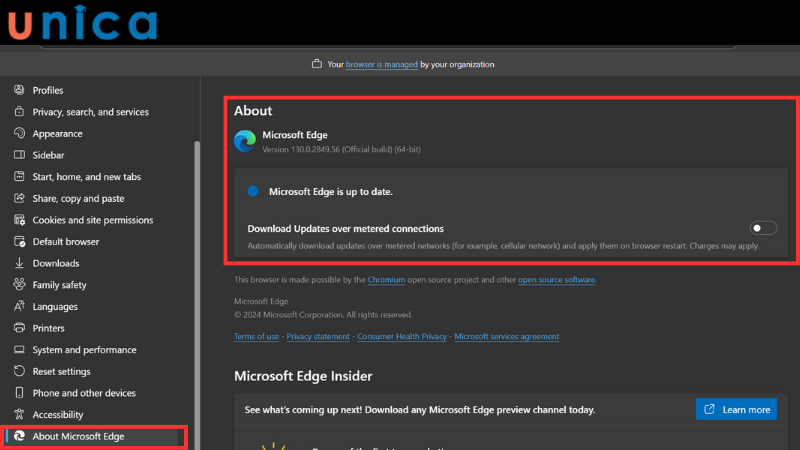Click the Edge icon beside About Microsoft Edge
800x450 pixels.
coord(19,436)
